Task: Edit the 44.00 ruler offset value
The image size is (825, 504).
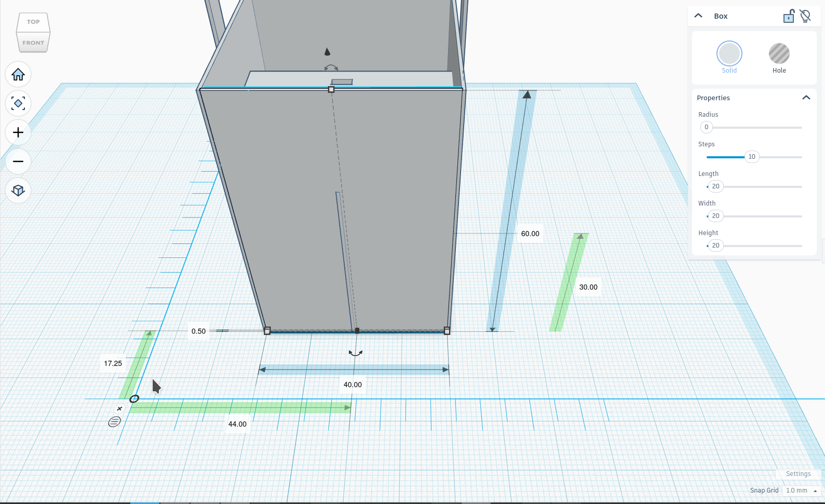Action: pyautogui.click(x=237, y=424)
